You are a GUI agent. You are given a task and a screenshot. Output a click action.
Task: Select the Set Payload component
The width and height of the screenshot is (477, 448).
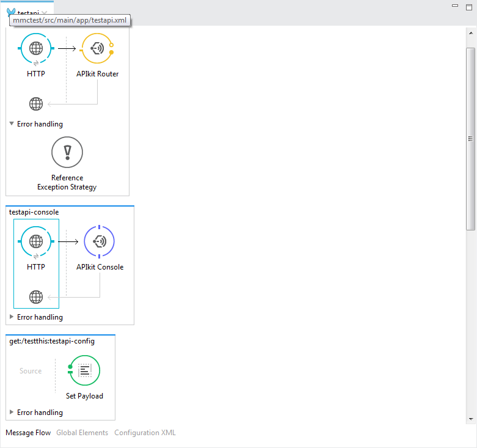tap(84, 370)
